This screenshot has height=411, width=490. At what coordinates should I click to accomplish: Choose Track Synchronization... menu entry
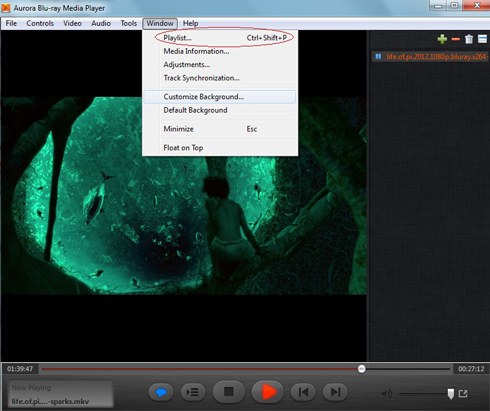(220, 78)
